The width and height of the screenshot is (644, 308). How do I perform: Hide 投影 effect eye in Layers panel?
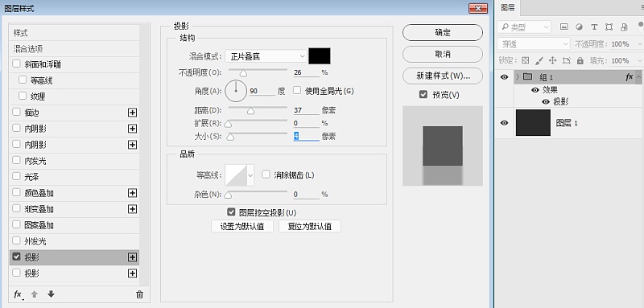click(546, 101)
